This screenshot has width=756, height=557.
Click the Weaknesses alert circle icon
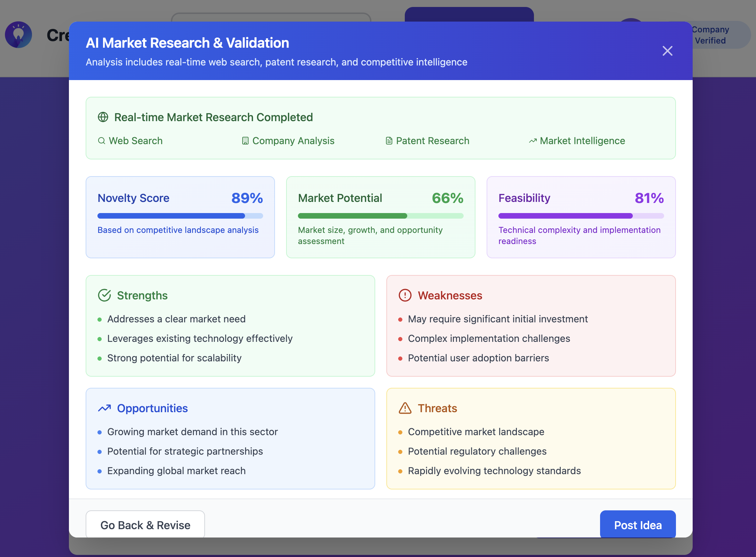point(405,295)
